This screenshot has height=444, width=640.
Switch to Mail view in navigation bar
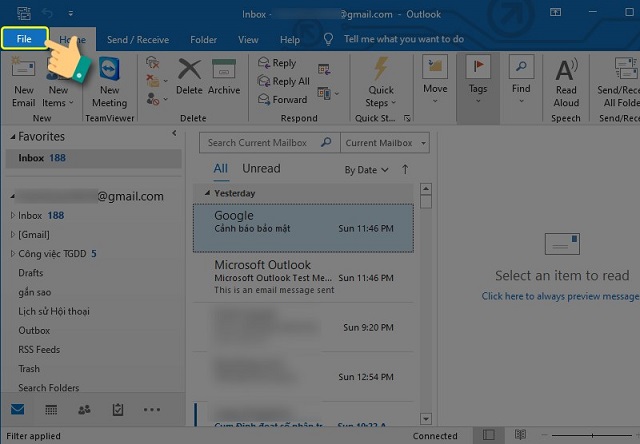click(x=18, y=409)
